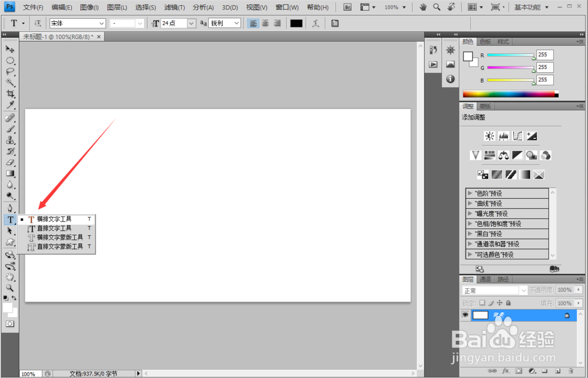Click the R channel slider

(511, 55)
